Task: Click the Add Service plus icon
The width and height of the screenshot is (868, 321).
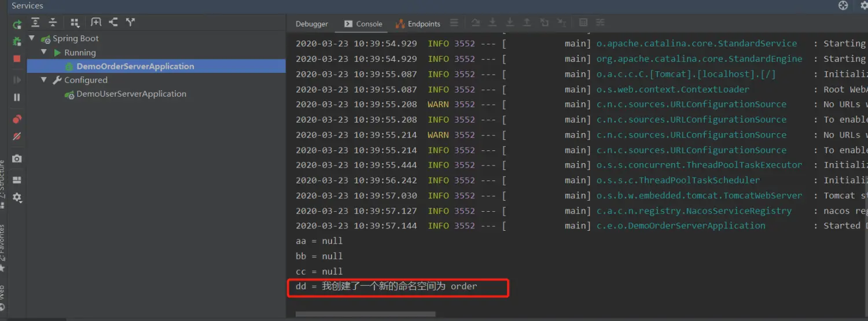Action: coord(96,23)
